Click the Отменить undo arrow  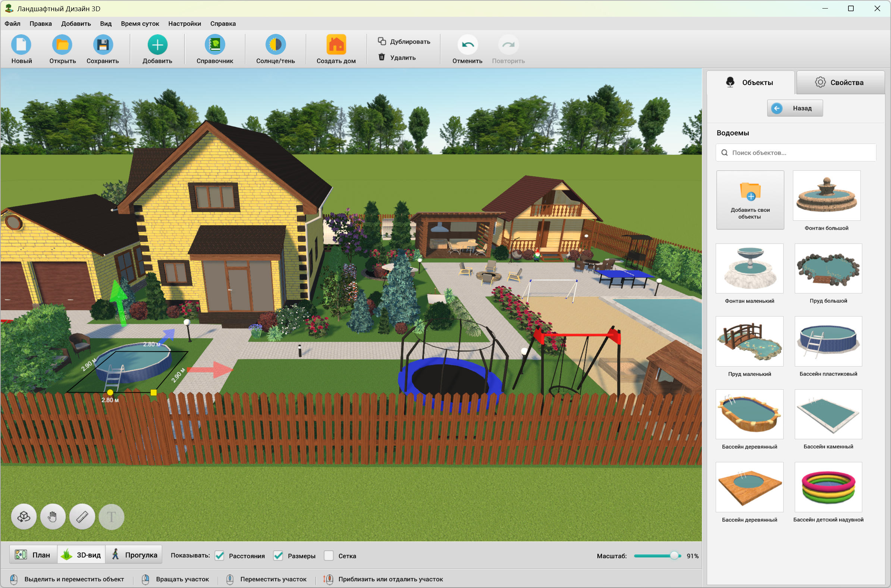[x=467, y=45]
